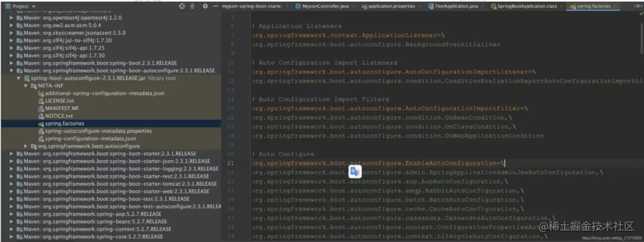Click the additional-spring-configuration-metadata.json file icon
The image size is (644, 242).
pyautogui.click(x=41, y=93)
